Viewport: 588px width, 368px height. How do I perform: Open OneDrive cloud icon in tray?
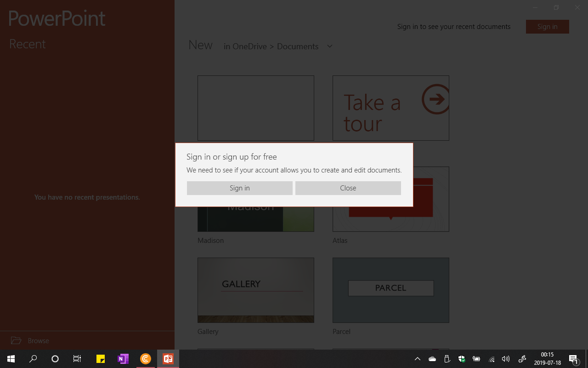[x=432, y=359]
